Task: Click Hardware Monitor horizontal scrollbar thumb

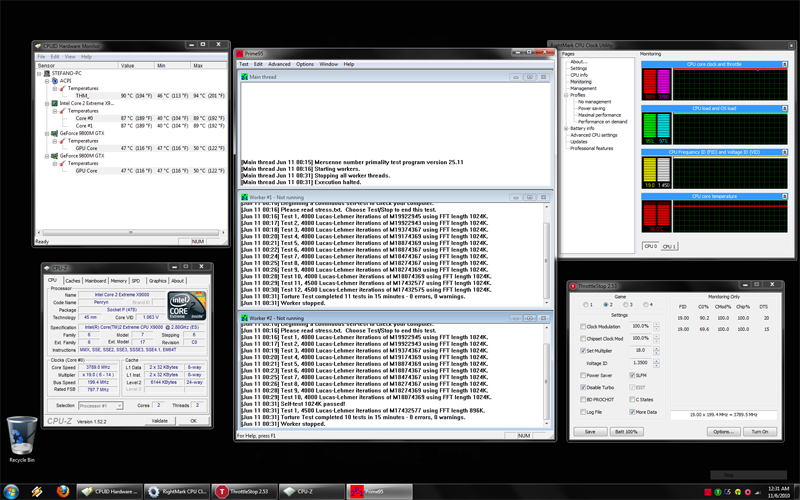Action: 131,233
